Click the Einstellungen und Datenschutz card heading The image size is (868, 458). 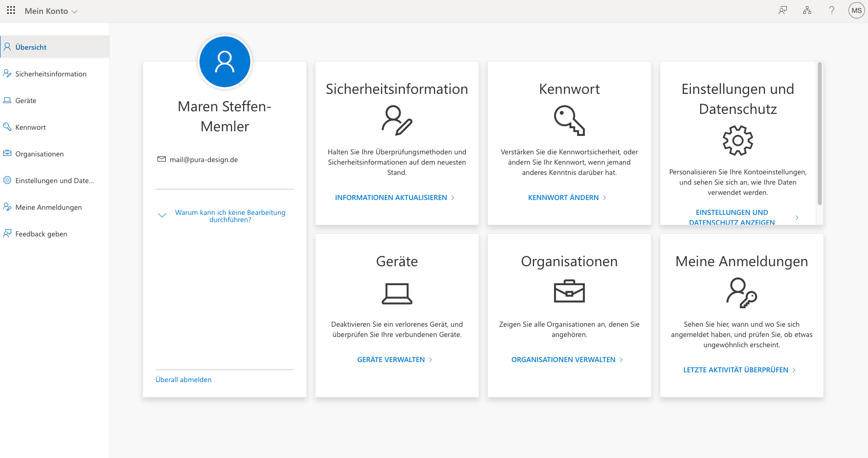coord(738,98)
